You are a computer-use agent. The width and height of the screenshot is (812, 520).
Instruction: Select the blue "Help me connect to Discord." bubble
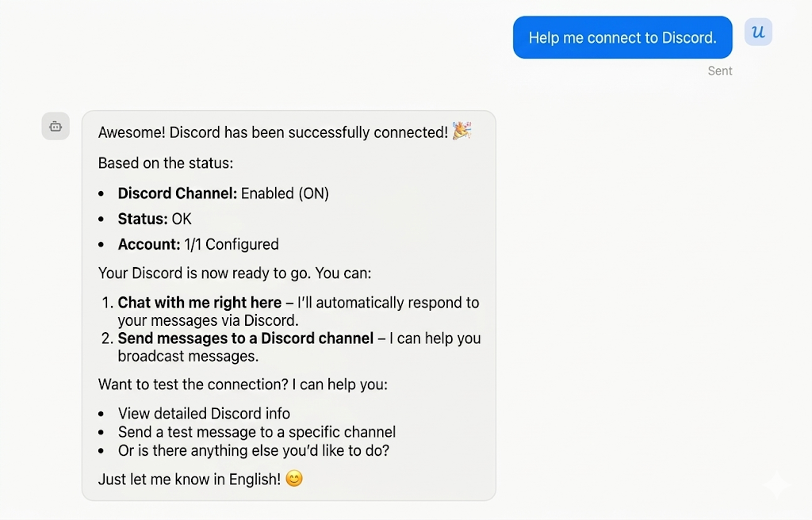point(622,37)
